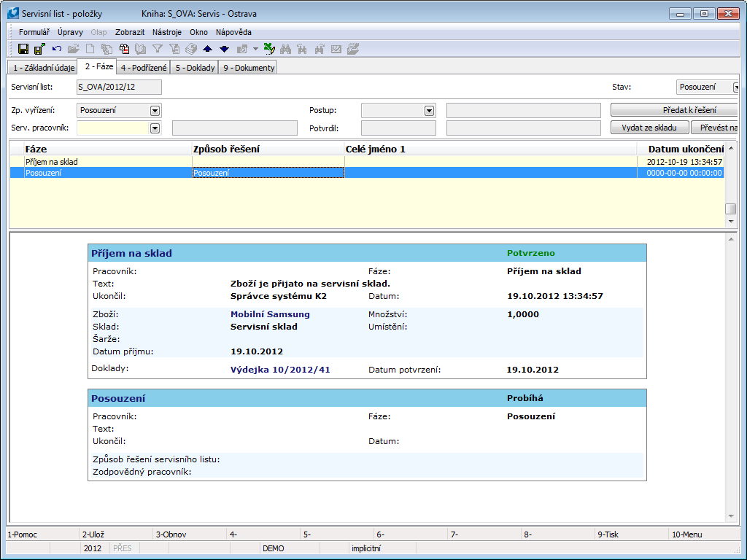
Task: Go to previous record with up arrow
Action: pyautogui.click(x=208, y=49)
